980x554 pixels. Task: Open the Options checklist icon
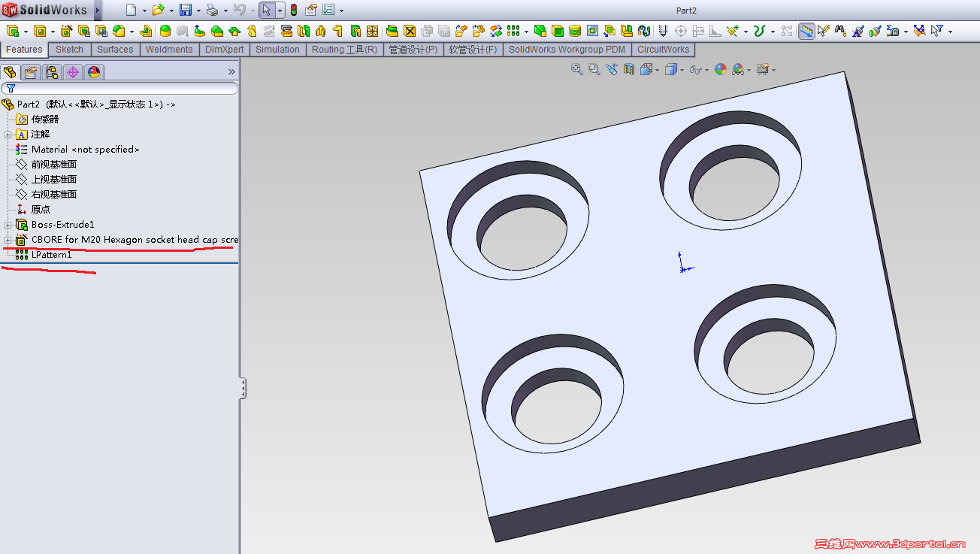point(328,10)
